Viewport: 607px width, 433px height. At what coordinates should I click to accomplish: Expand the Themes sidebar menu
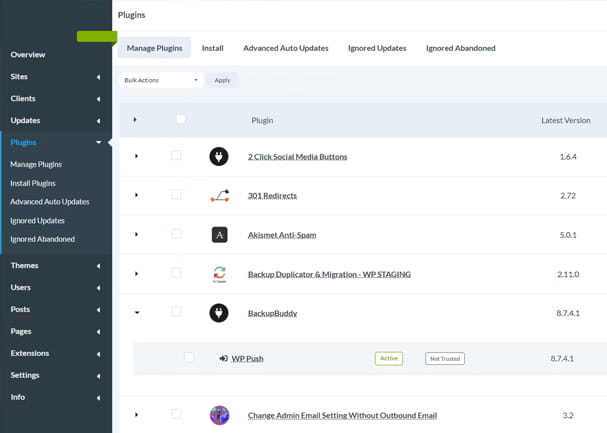coord(56,265)
